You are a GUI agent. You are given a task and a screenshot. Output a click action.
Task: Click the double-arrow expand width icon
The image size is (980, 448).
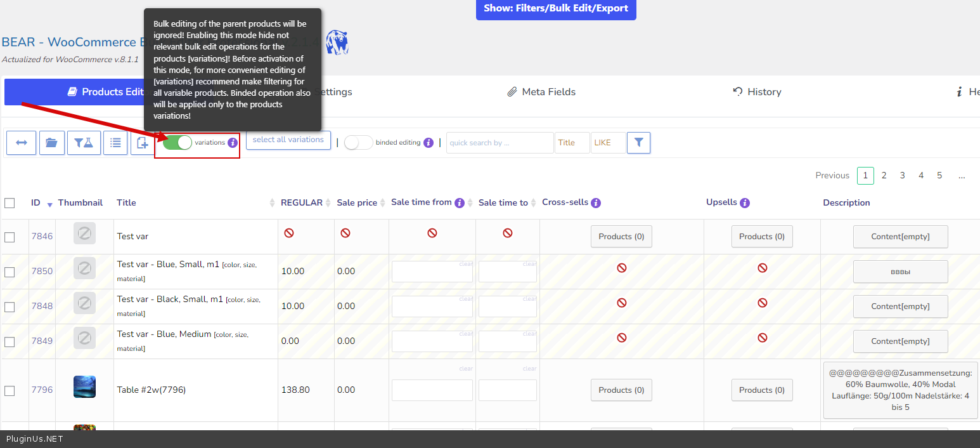tap(21, 143)
